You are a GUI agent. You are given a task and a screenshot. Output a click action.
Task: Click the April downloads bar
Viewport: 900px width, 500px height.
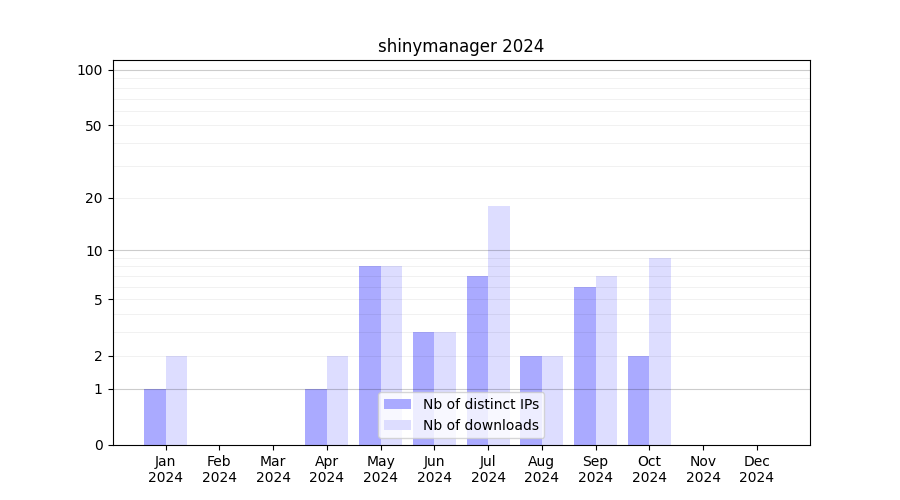tap(337, 400)
